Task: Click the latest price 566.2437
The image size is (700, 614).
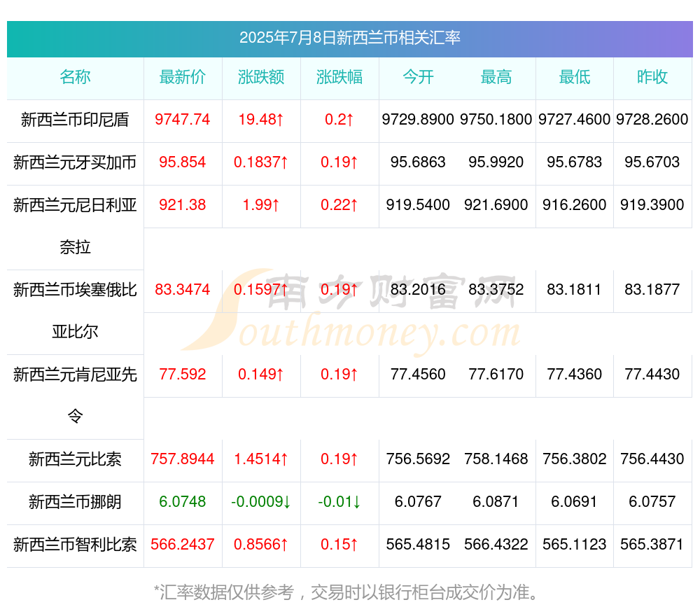Action: tap(182, 544)
